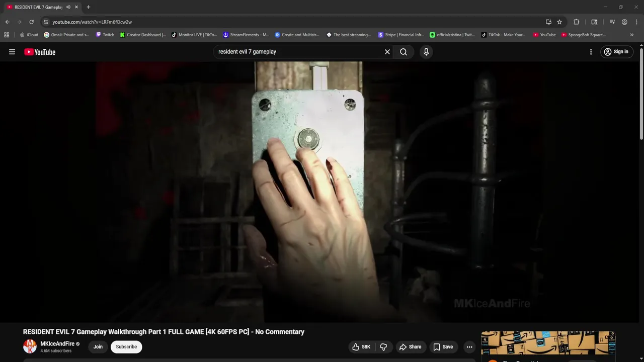Open the Chrome profile icon

pyautogui.click(x=624, y=22)
